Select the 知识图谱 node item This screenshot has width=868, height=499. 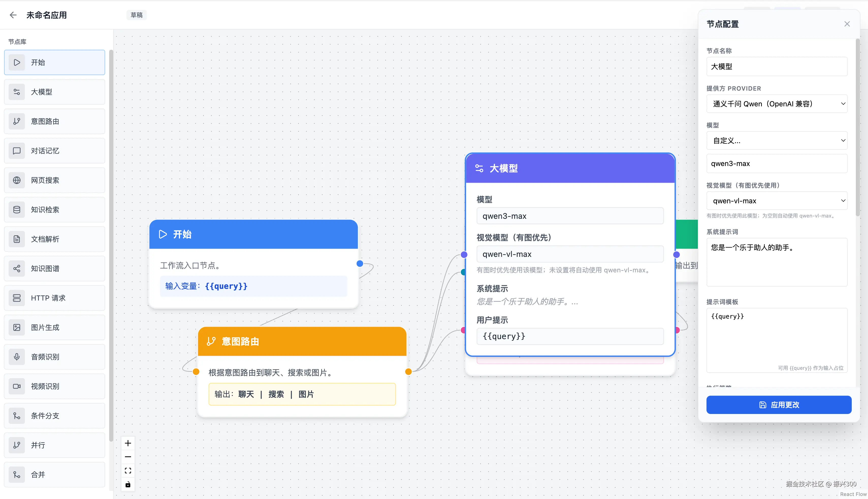55,268
